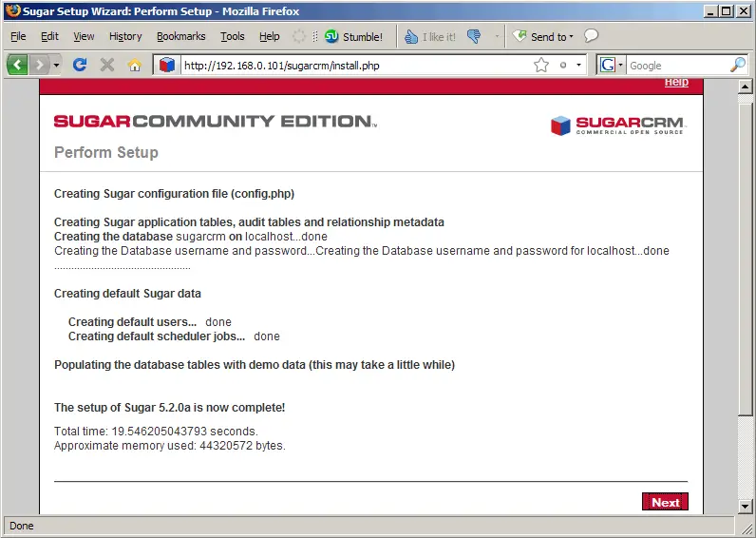
Task: Open the View menu
Action: point(84,36)
